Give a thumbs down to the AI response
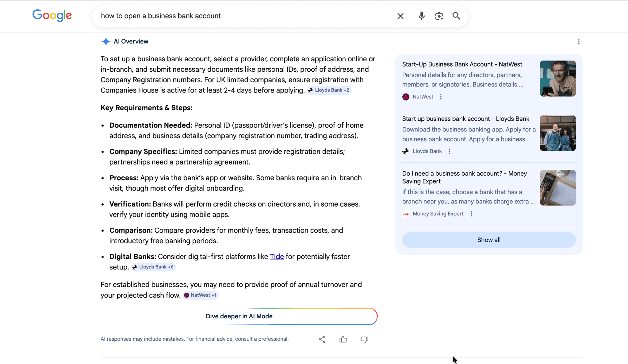The height and width of the screenshot is (364, 628). point(364,339)
